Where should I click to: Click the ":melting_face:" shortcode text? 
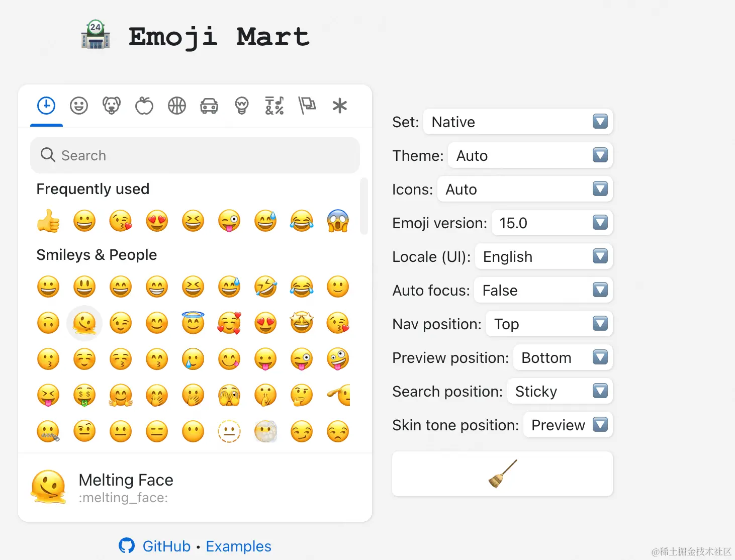click(x=123, y=498)
